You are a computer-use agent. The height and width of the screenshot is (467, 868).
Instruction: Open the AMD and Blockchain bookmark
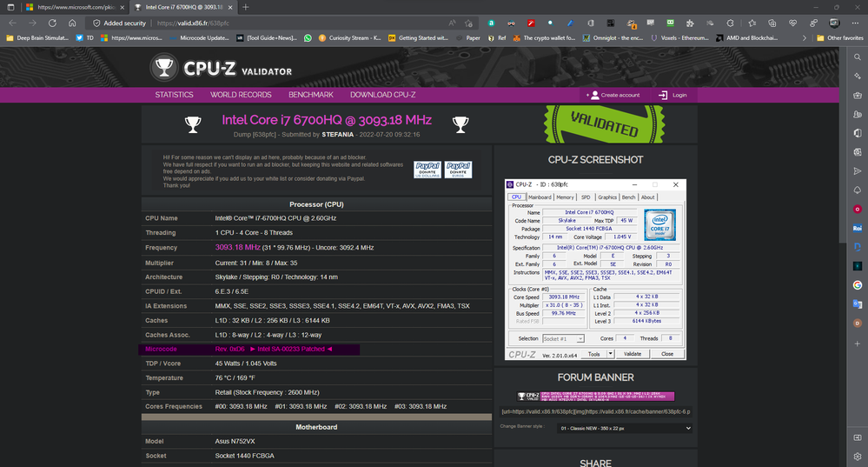click(746, 37)
